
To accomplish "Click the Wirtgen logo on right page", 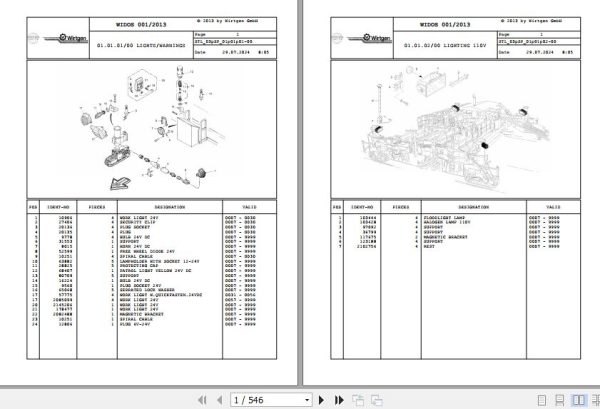I will click(x=369, y=38).
